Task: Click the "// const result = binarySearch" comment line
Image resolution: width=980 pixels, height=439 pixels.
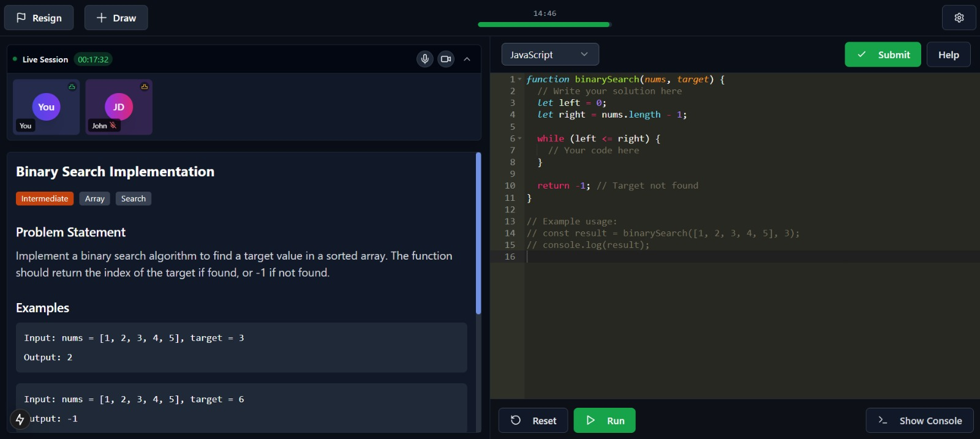Action: coord(663,233)
